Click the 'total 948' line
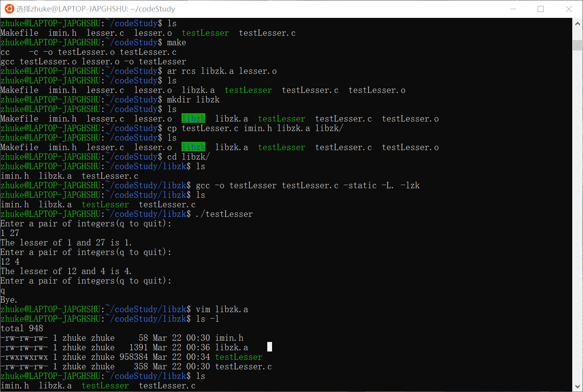 [22, 328]
